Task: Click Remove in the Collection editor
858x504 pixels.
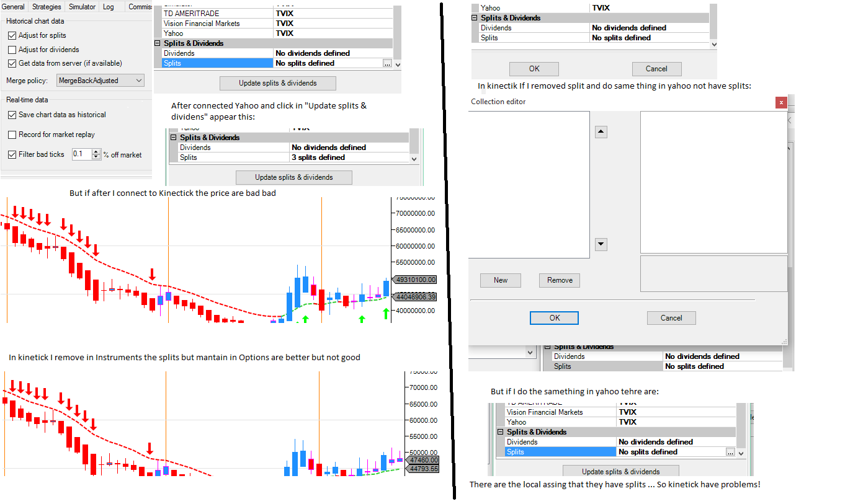Action: [x=560, y=280]
